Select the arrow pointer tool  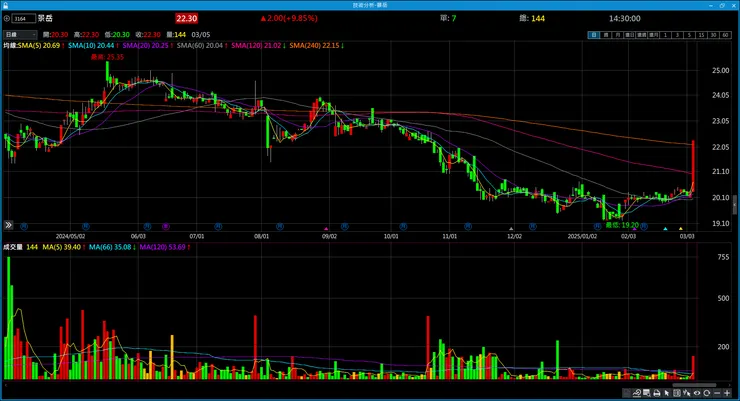click(x=667, y=393)
